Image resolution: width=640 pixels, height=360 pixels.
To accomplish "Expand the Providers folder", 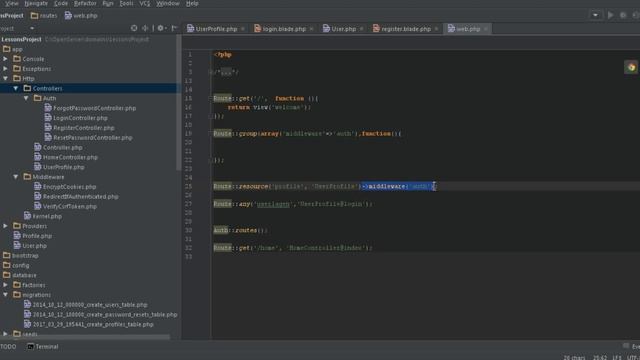I will coord(6,226).
